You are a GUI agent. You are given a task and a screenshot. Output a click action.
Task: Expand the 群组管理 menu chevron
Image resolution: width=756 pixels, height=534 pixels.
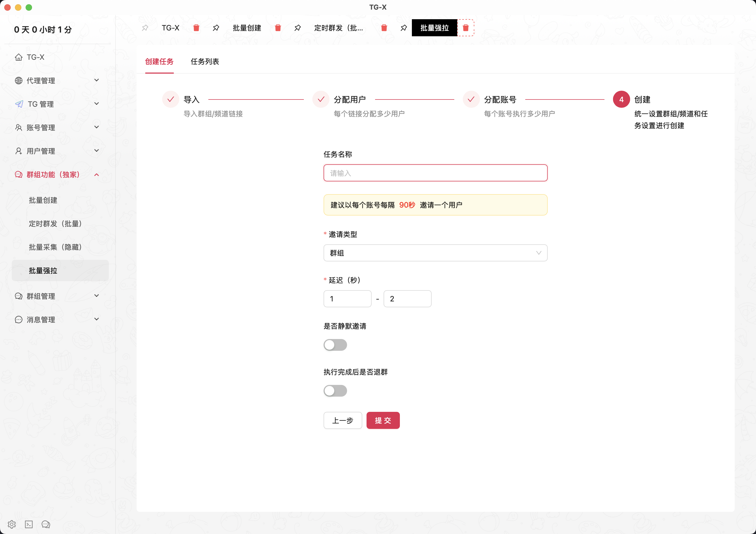click(97, 296)
